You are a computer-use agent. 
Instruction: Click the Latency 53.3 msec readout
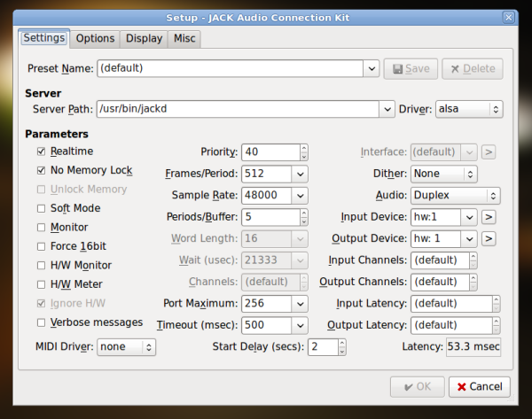pyautogui.click(x=473, y=347)
